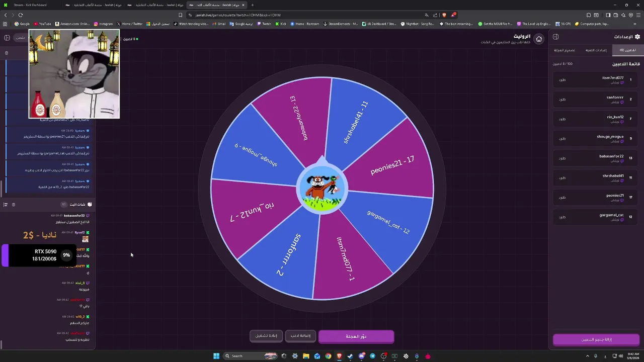
Task: Click babasanfor22 username in chat
Action: 74,216
